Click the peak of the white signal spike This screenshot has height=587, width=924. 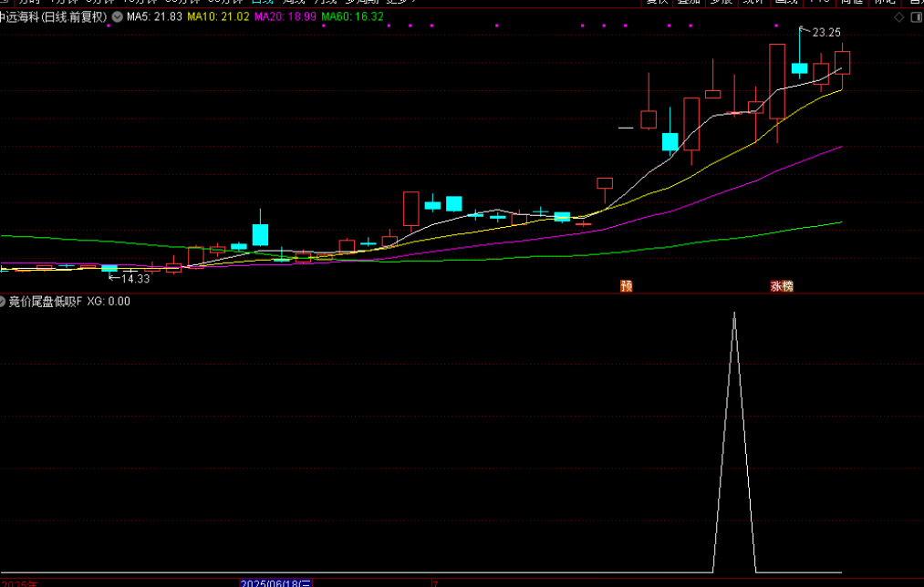[734, 314]
